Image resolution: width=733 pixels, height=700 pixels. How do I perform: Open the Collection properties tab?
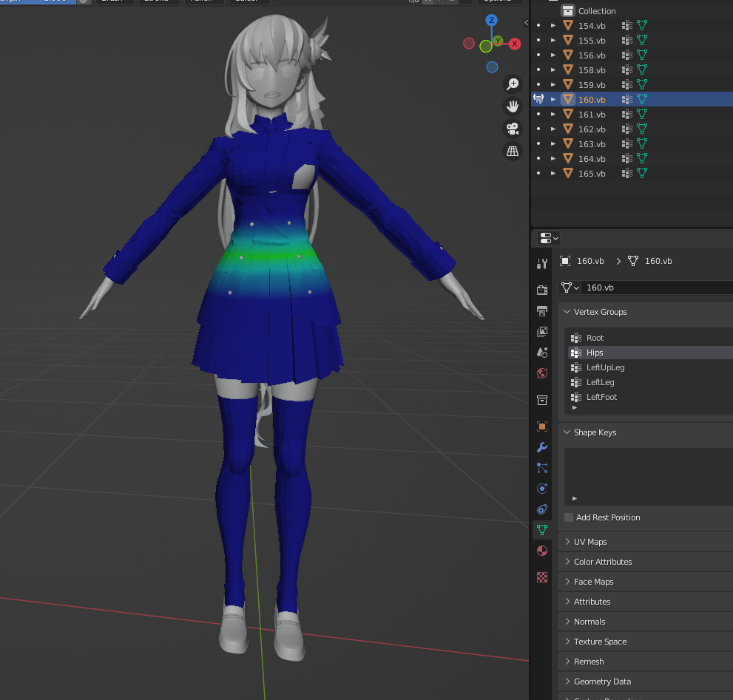[x=542, y=400]
